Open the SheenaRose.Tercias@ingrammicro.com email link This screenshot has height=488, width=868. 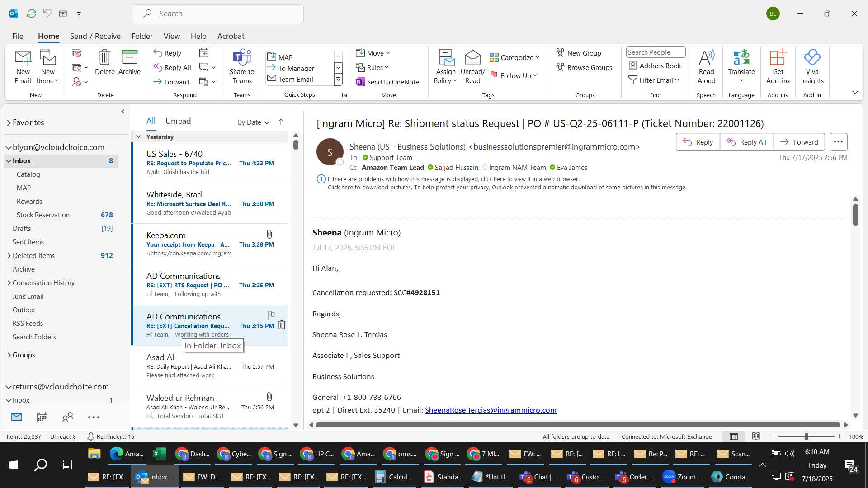click(x=491, y=410)
